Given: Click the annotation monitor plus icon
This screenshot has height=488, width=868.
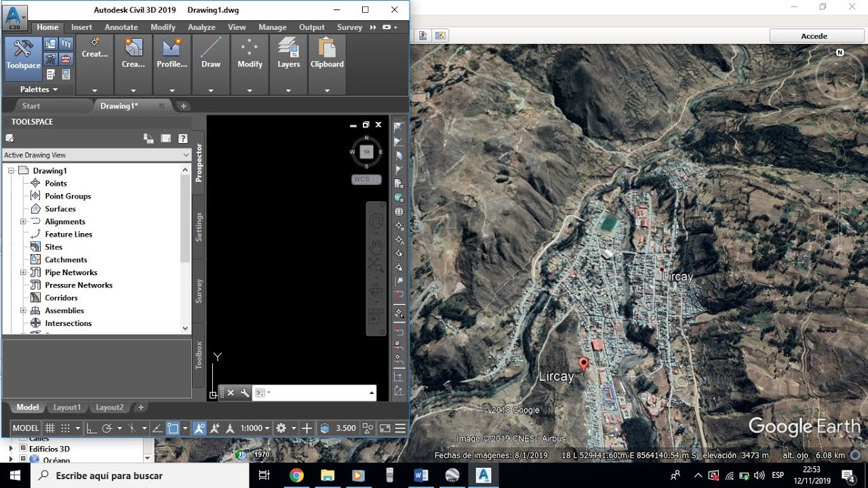Looking at the screenshot, I should [307, 428].
